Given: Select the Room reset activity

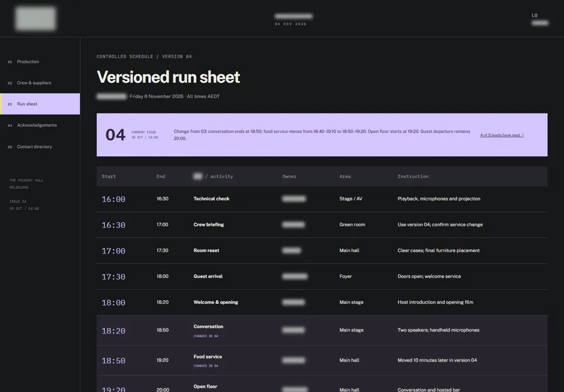Looking at the screenshot, I should (x=206, y=250).
